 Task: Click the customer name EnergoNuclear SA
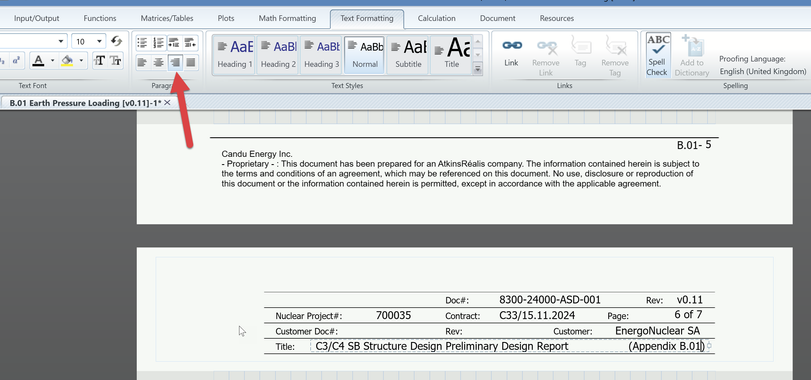657,330
